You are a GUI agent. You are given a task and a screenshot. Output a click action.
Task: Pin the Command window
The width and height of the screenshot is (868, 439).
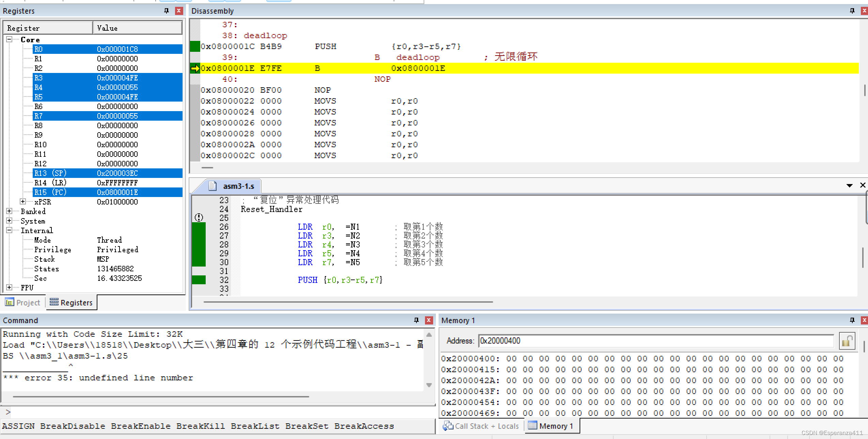pyautogui.click(x=416, y=320)
